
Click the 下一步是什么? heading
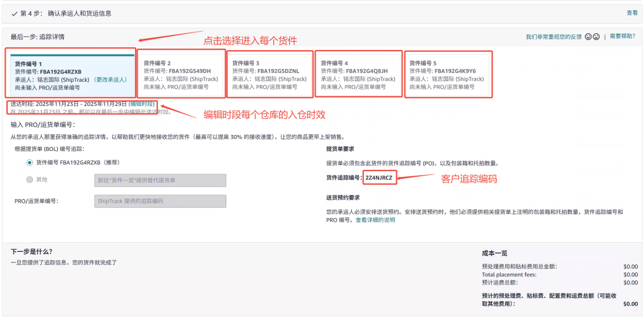click(32, 251)
